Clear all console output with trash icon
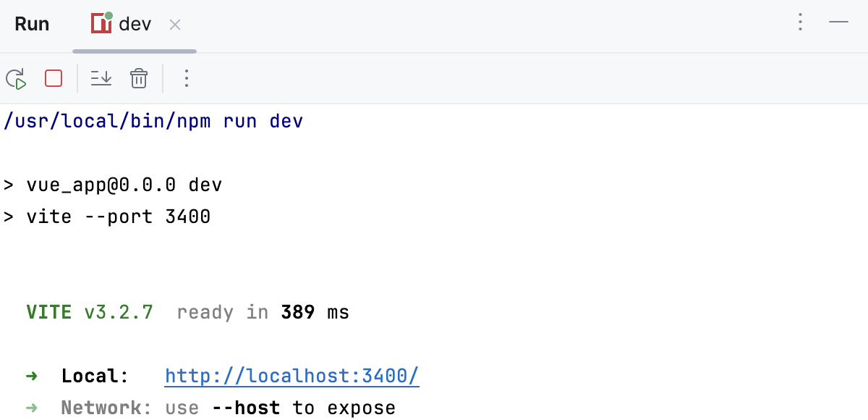The height and width of the screenshot is (420, 868). pos(139,78)
